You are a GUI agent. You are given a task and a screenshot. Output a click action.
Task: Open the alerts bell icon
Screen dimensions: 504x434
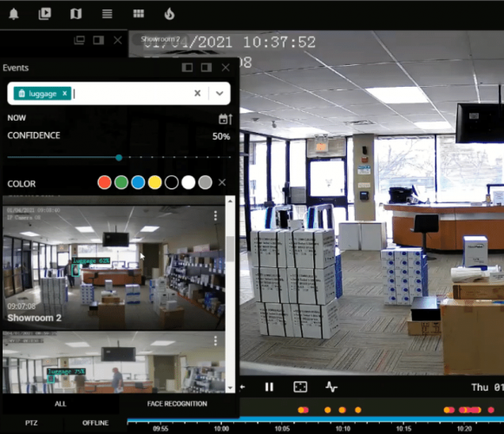(14, 14)
